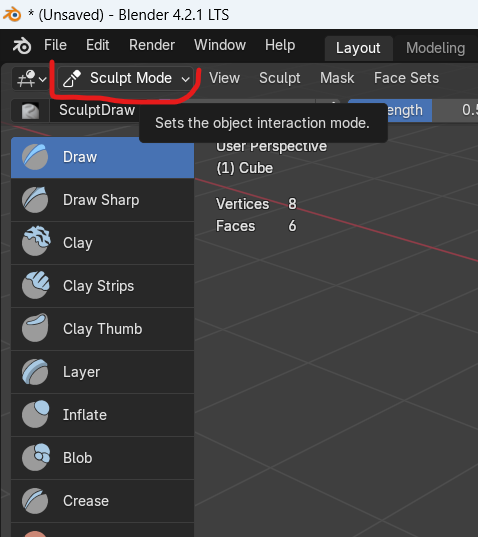The height and width of the screenshot is (537, 478).
Task: Switch to the Inflate brush
Action: pyautogui.click(x=102, y=415)
